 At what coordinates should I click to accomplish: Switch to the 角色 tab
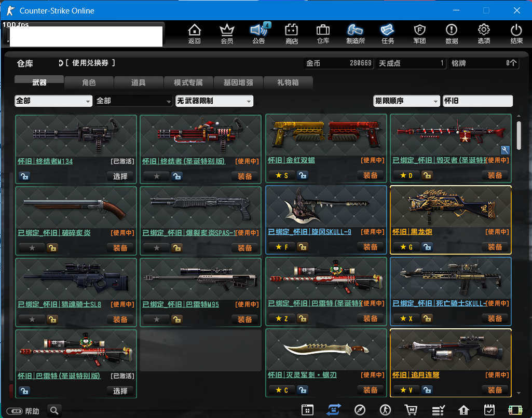89,82
